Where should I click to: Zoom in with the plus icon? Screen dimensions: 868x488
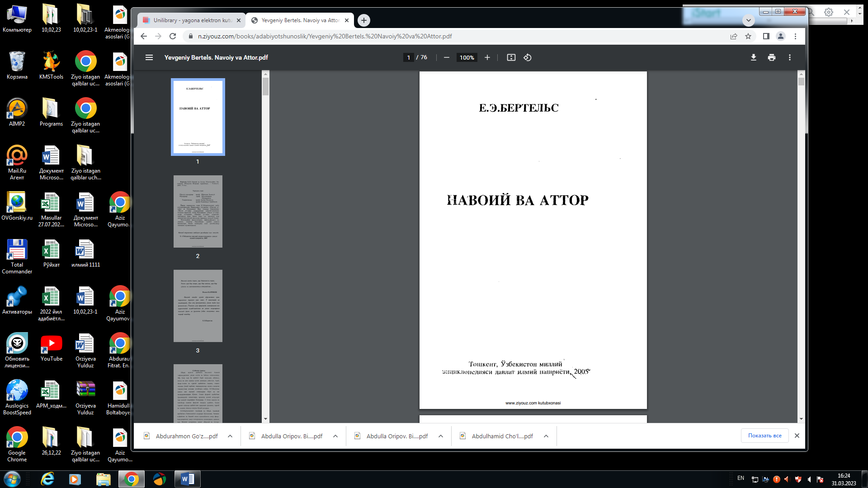(487, 57)
